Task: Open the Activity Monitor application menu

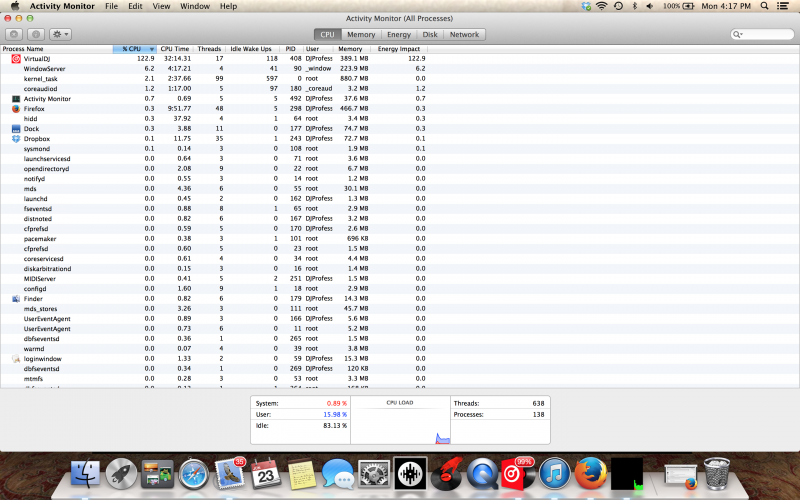Action: coord(62,6)
